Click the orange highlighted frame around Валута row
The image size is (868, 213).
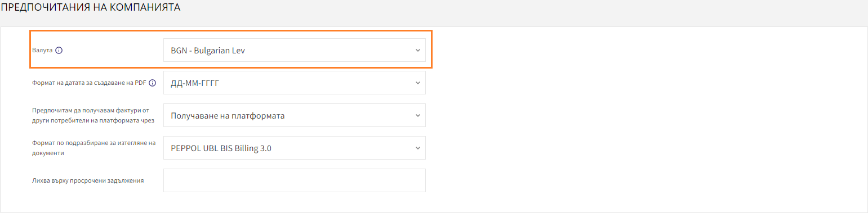[x=231, y=31]
